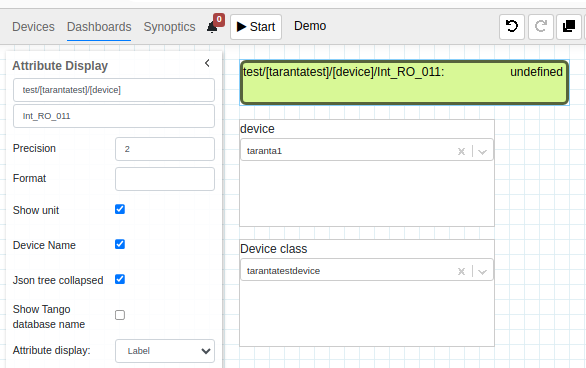Switch to the Devices tab
This screenshot has width=586, height=368.
click(x=33, y=27)
